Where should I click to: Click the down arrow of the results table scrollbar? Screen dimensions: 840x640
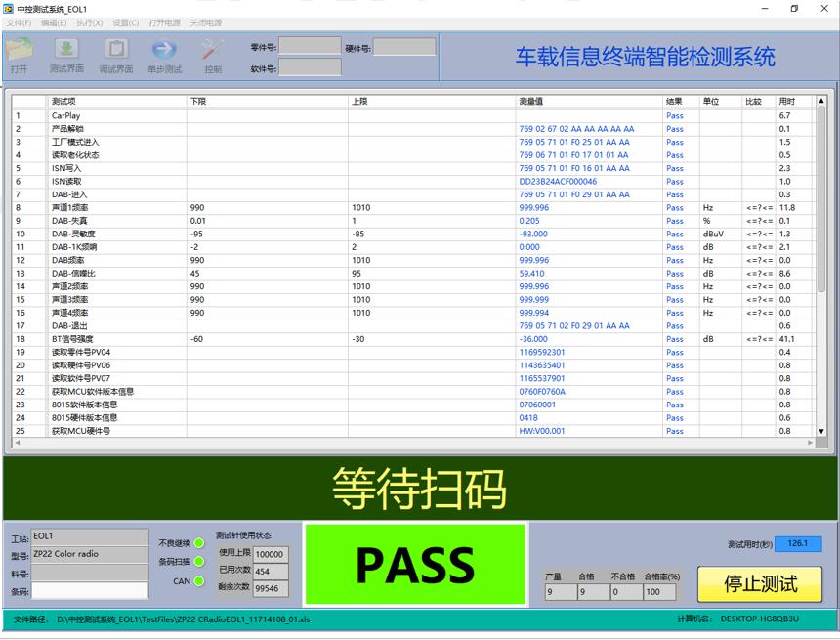pos(820,431)
